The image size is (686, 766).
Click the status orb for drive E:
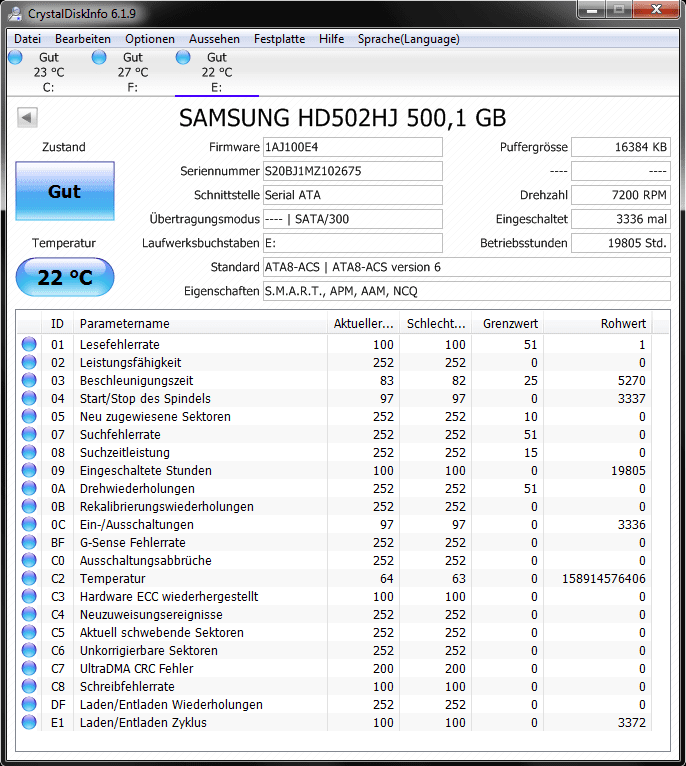tap(183, 57)
